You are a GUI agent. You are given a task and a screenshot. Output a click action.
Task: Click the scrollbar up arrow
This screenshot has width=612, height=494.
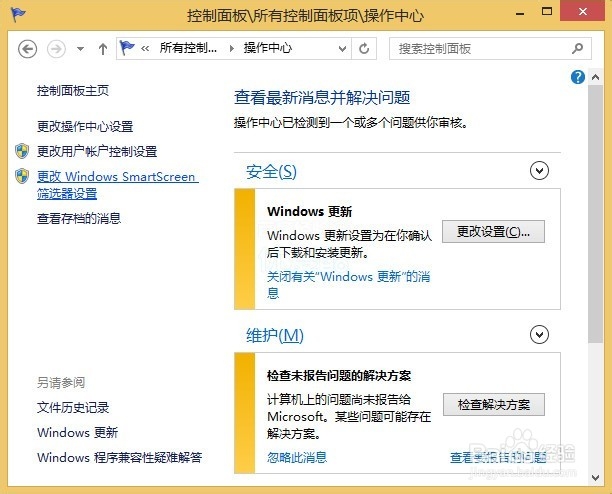pyautogui.click(x=596, y=77)
